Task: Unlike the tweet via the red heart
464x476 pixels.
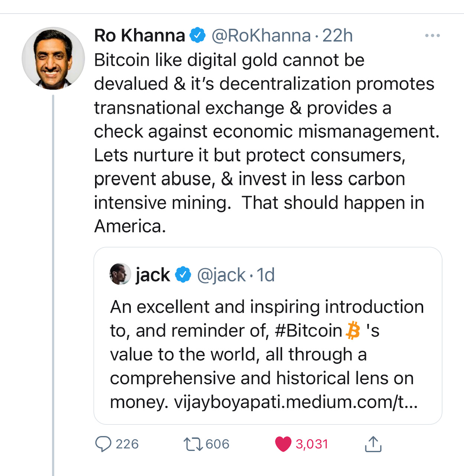Action: [283, 444]
